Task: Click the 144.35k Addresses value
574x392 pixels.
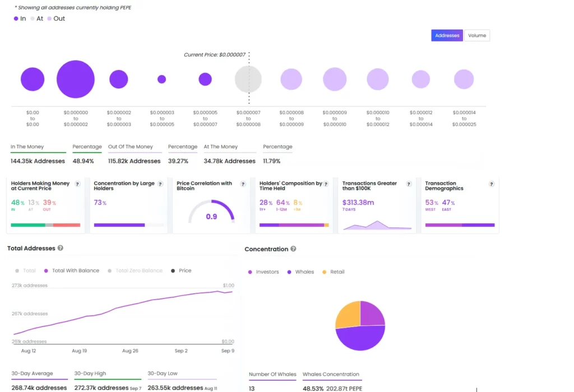Action: (x=38, y=161)
